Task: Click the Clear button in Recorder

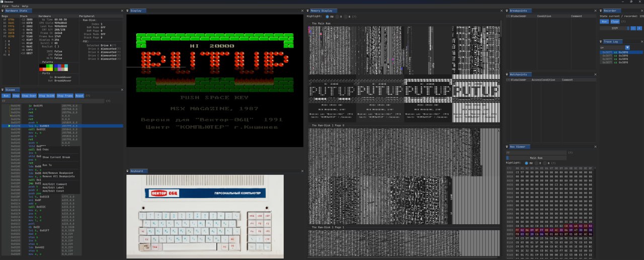Action: pyautogui.click(x=614, y=22)
